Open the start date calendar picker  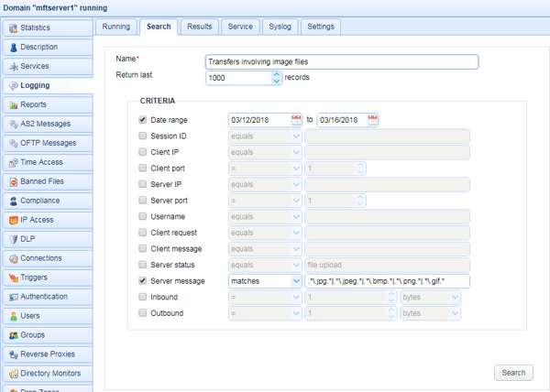pyautogui.click(x=296, y=120)
